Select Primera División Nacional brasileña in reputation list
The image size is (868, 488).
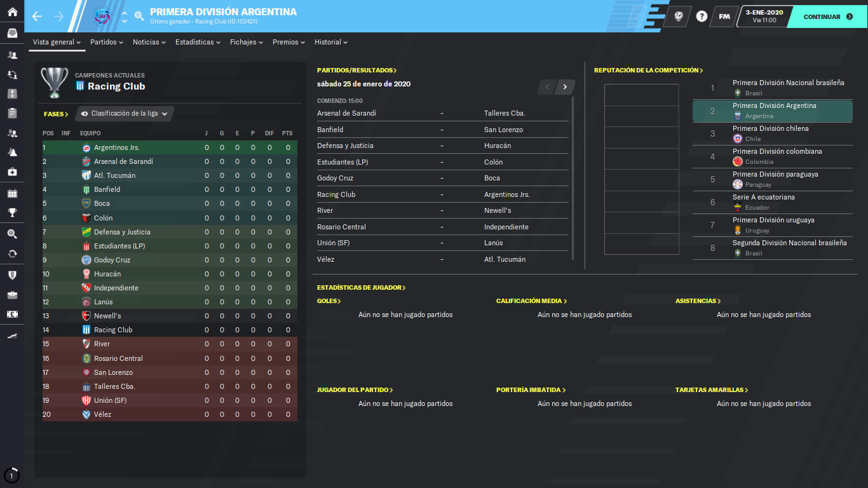point(772,88)
